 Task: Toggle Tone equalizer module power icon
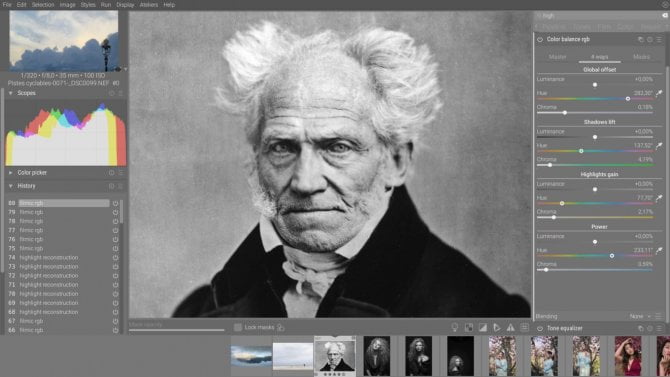coord(540,328)
